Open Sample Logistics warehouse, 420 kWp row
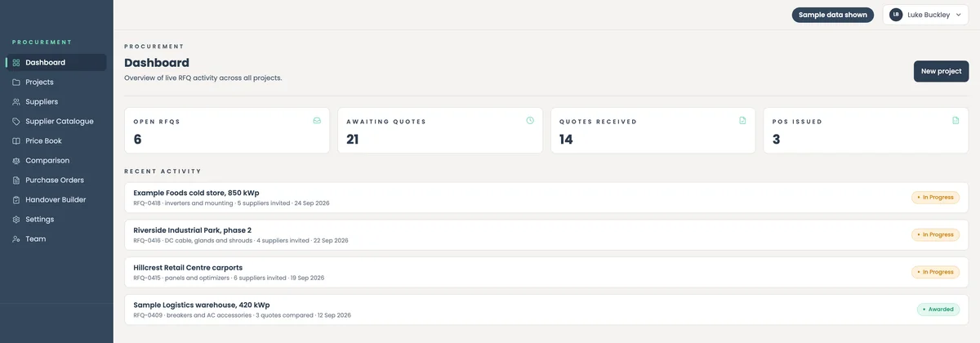The height and width of the screenshot is (343, 980). click(x=546, y=310)
